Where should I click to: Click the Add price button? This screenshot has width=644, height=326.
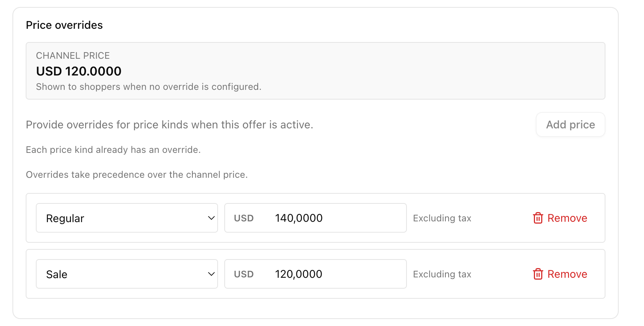570,124
